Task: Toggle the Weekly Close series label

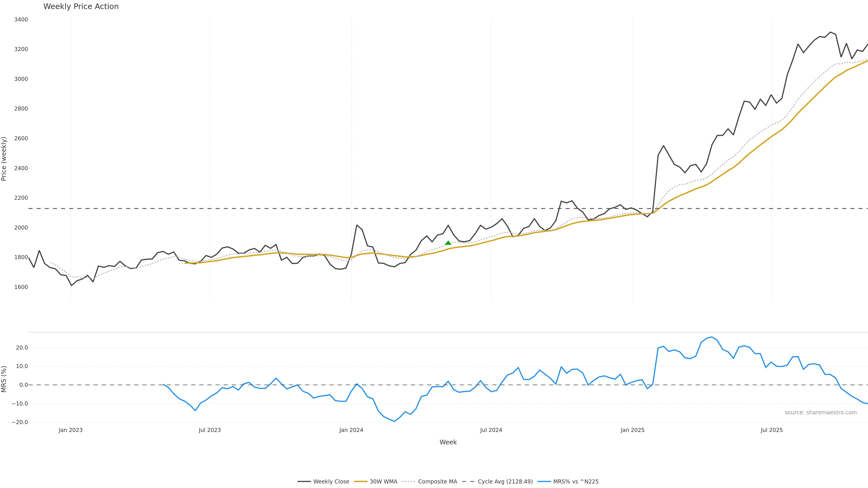Action: (x=331, y=482)
